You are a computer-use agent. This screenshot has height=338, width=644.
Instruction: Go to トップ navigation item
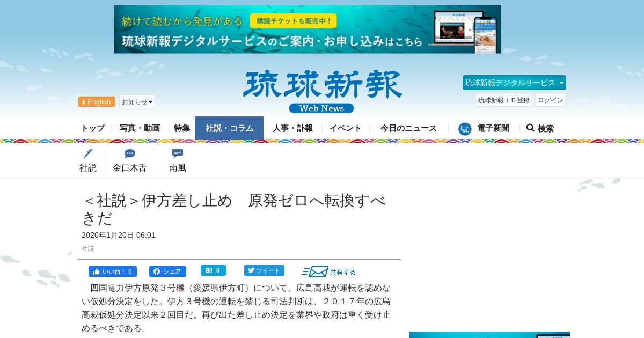click(x=93, y=128)
